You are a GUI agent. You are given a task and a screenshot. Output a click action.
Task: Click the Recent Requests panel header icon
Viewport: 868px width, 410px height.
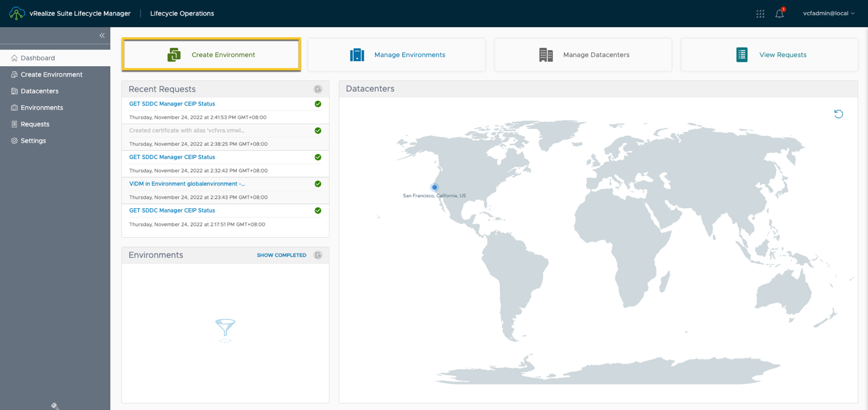tap(318, 89)
